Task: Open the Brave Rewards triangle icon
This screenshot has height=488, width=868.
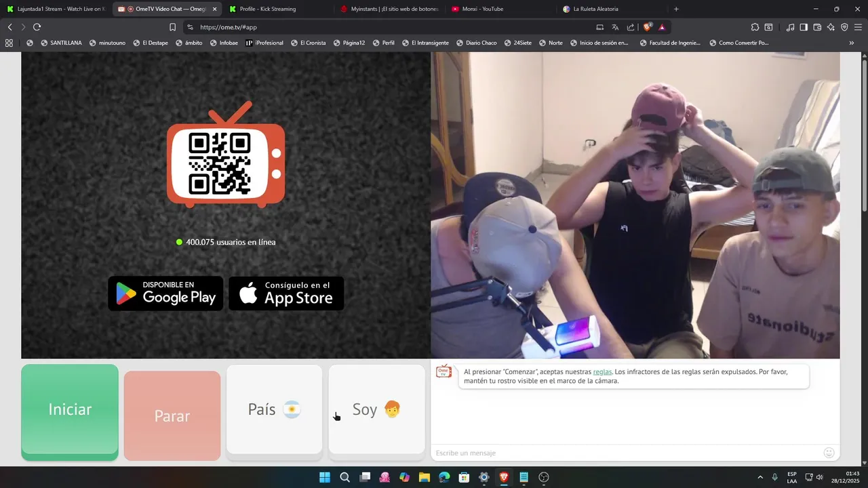Action: [x=662, y=27]
